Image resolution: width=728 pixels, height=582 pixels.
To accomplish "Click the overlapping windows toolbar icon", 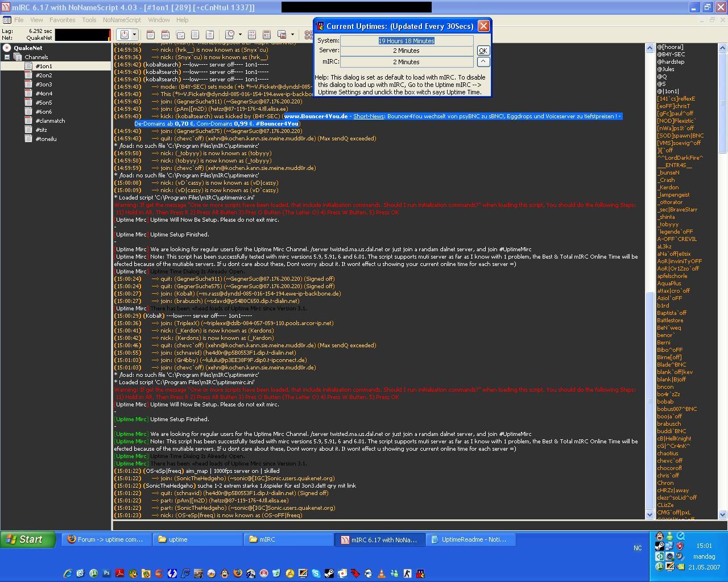I will coord(282,35).
